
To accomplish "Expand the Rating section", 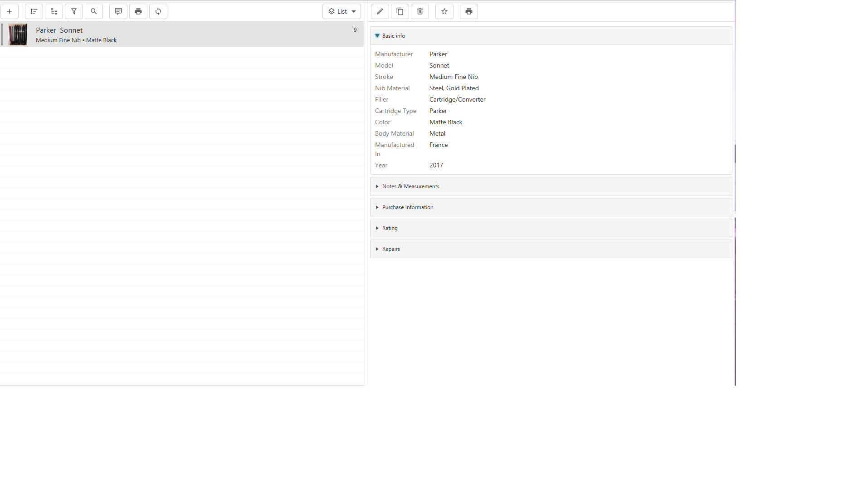I will pyautogui.click(x=551, y=228).
